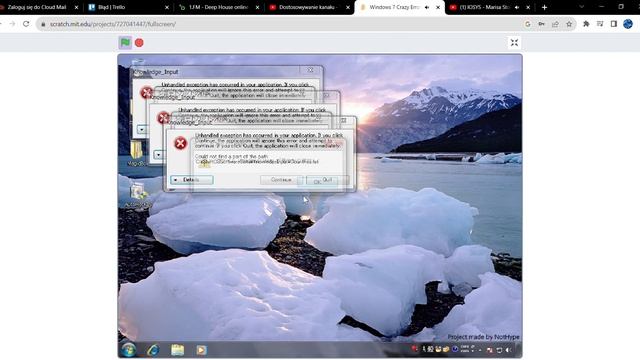Open the media control playlist icon
This screenshot has height=360, width=640.
tap(600, 24)
